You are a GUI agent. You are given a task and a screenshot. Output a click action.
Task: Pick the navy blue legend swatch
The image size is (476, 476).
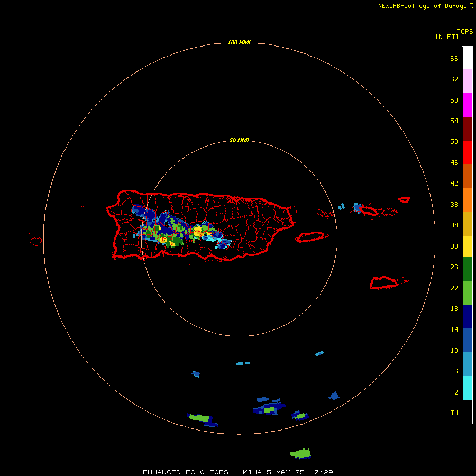pos(467,317)
